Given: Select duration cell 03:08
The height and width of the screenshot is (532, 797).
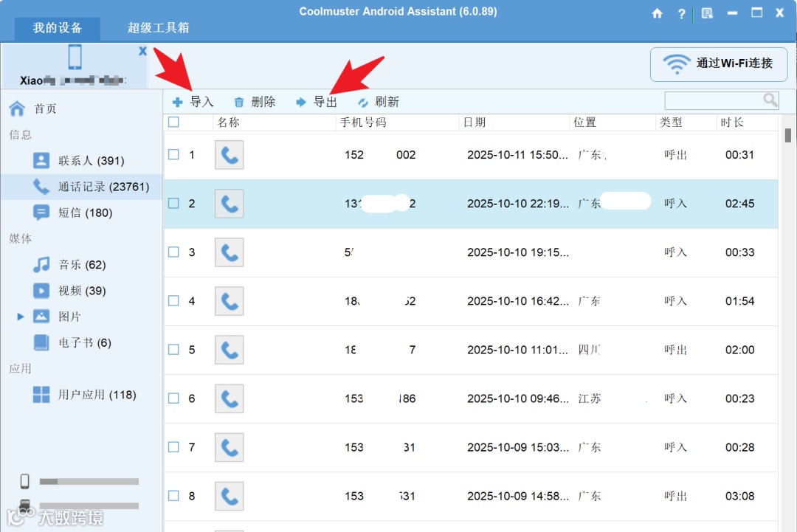Looking at the screenshot, I should point(739,496).
